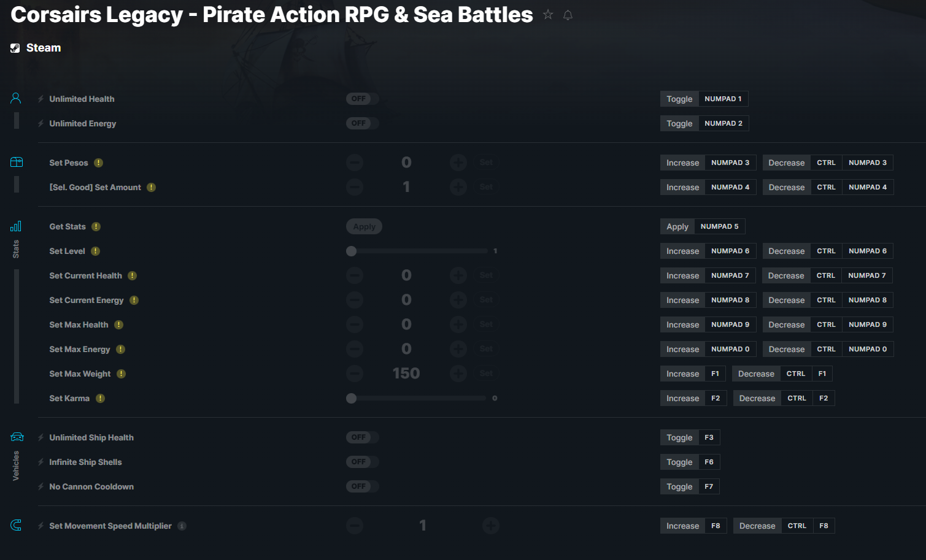The width and height of the screenshot is (926, 560).
Task: Click the Toggle NUMPAD 2 hotkey button
Action: pyautogui.click(x=704, y=123)
